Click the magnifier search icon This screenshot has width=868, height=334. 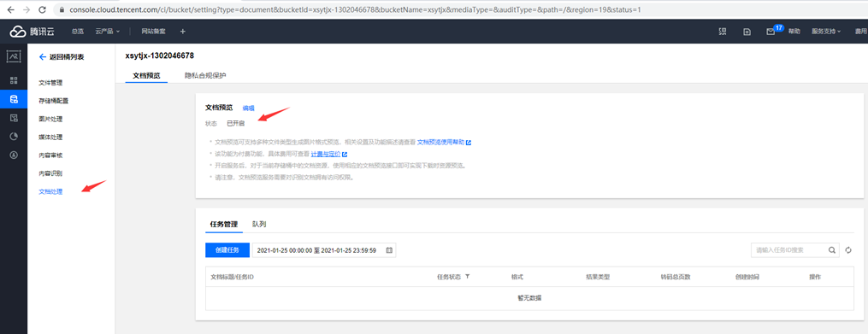tap(832, 250)
